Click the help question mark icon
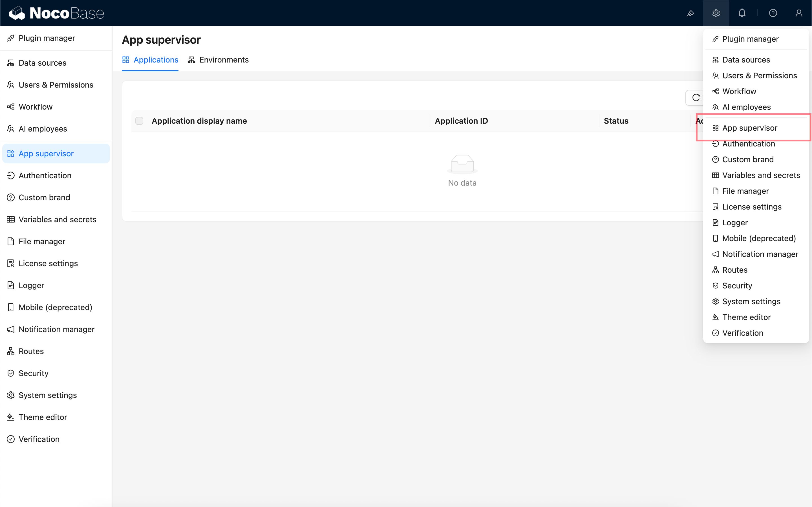Image resolution: width=812 pixels, height=507 pixels. coord(773,13)
